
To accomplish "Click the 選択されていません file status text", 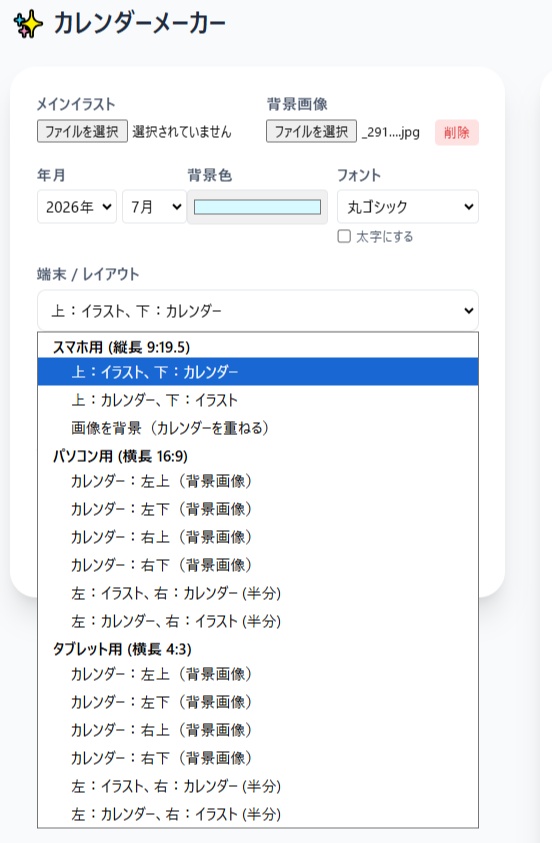I will [182, 132].
